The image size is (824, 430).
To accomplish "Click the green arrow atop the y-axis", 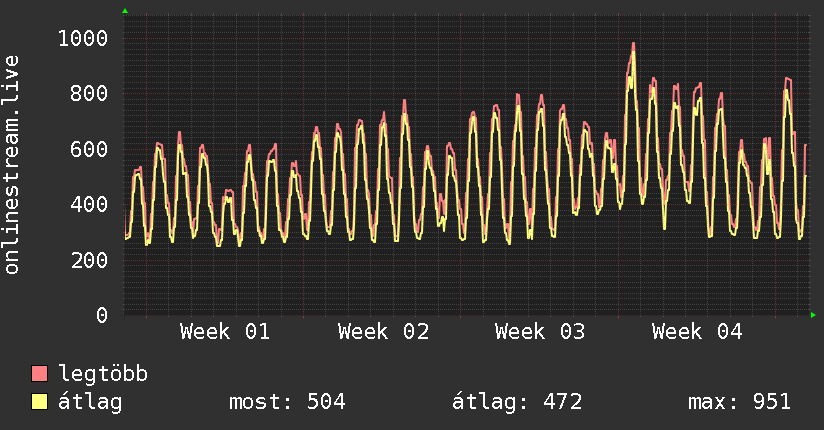I will point(124,11).
